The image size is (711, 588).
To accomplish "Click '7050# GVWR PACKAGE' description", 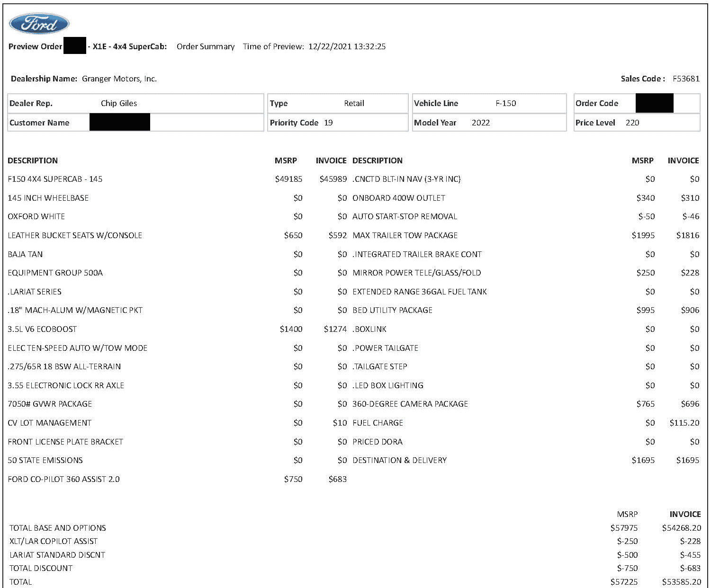I will pyautogui.click(x=50, y=404).
